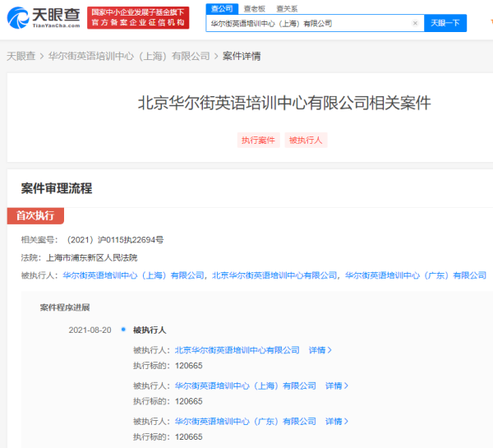Click the 案件详情 breadcrumb text
493x448 pixels.
[x=242, y=57]
